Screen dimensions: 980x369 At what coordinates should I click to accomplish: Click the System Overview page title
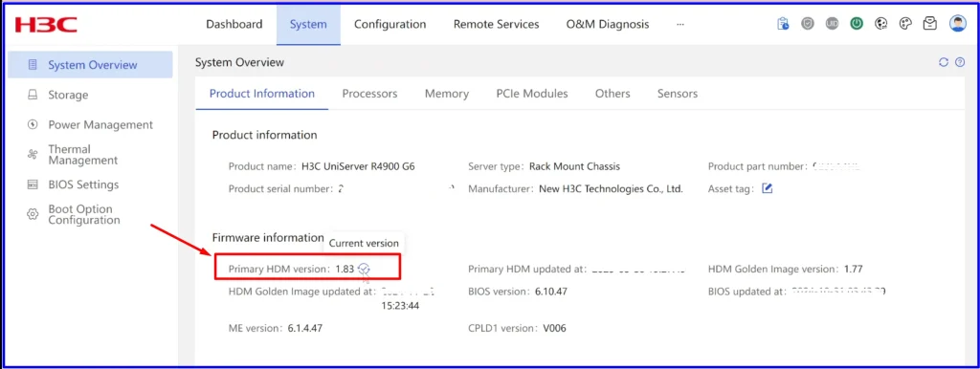point(239,62)
